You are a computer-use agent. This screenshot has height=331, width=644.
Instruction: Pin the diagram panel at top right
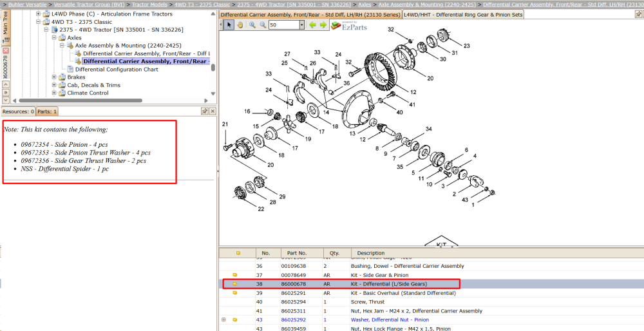pyautogui.click(x=639, y=15)
